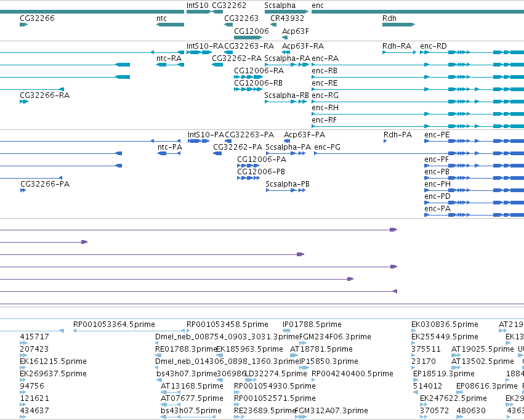Click the CG12006 gene label

[x=251, y=31]
